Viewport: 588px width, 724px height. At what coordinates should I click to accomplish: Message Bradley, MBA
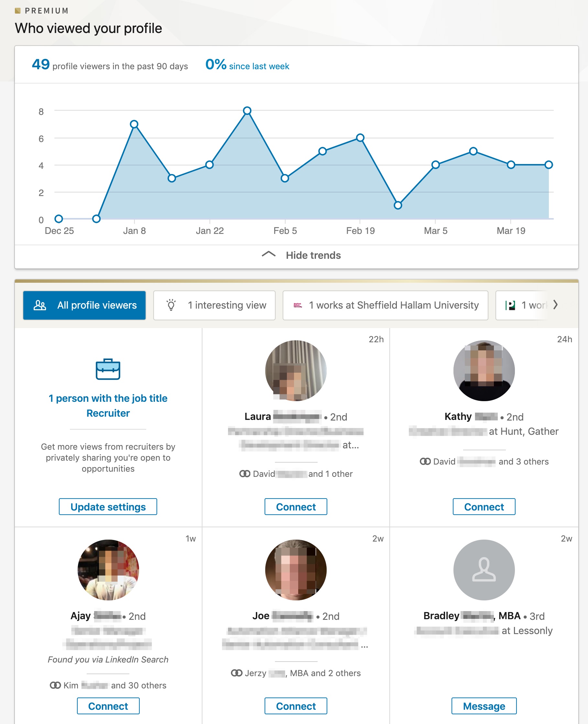point(484,706)
